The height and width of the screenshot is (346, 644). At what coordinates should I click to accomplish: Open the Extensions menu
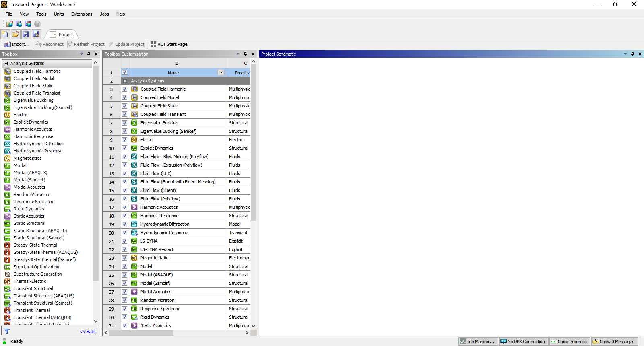[x=82, y=14]
